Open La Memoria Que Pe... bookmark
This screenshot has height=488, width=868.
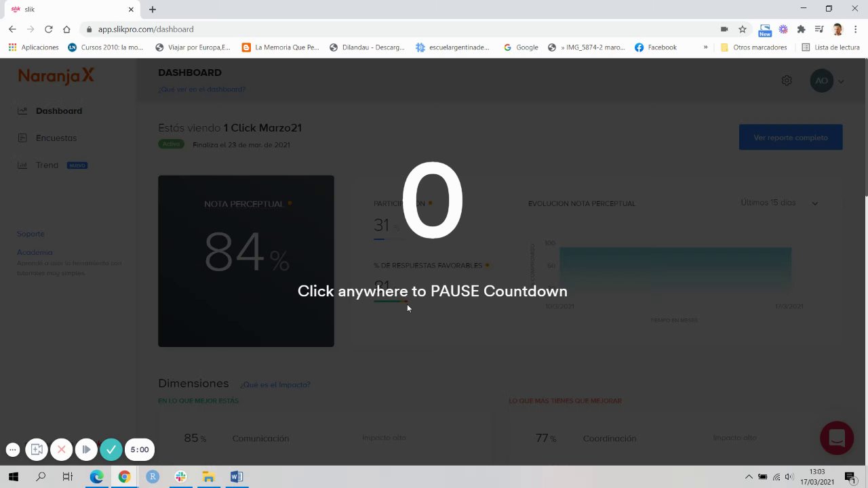point(280,47)
